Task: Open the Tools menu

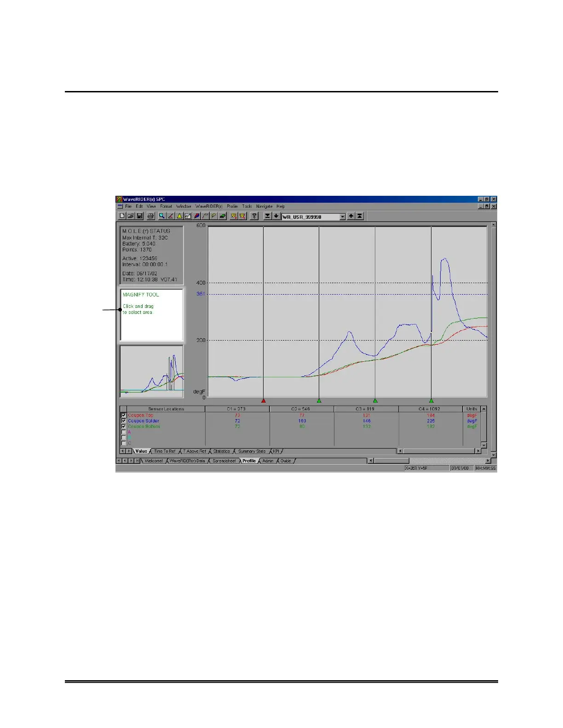Action: click(247, 206)
